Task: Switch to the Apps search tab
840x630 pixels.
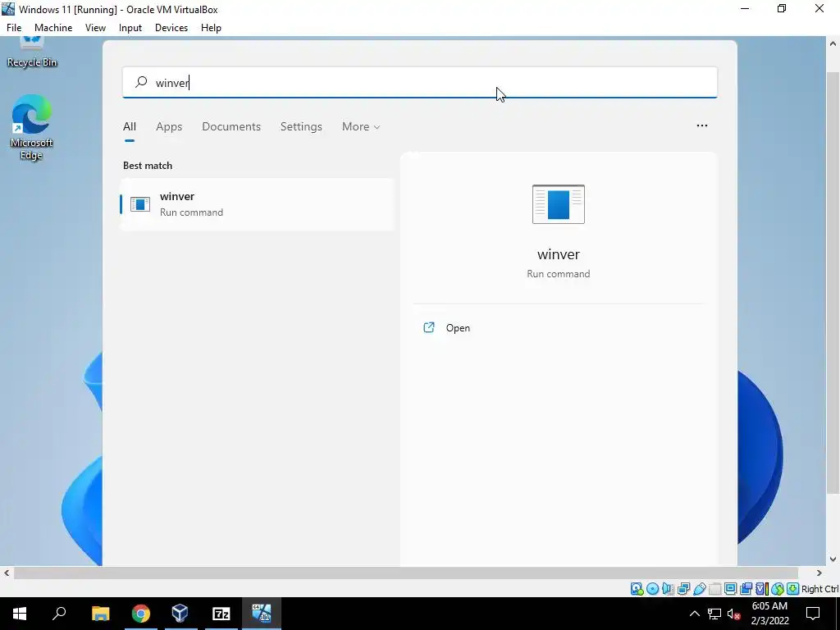Action: (x=169, y=126)
